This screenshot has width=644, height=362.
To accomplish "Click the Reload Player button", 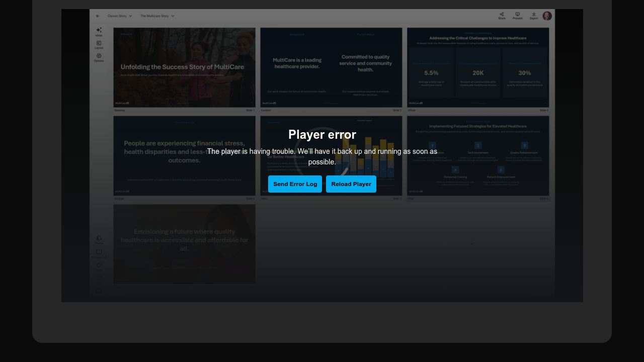I will 351,184.
